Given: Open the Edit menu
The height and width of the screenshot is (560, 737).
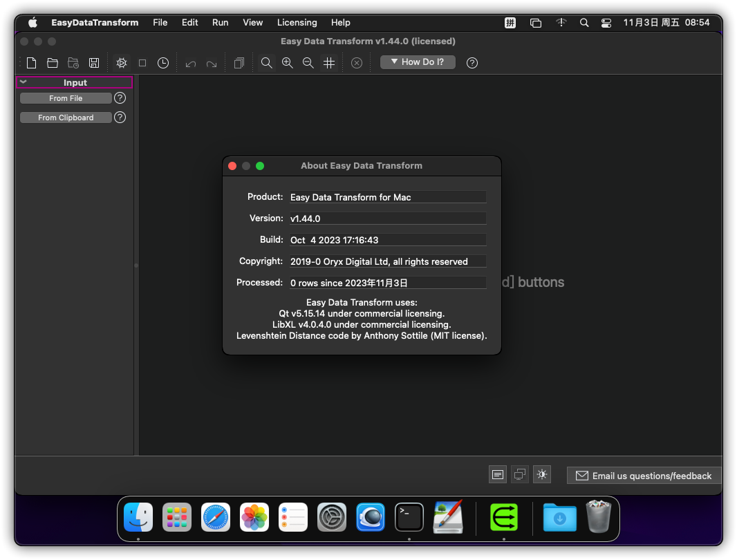Looking at the screenshot, I should tap(190, 23).
